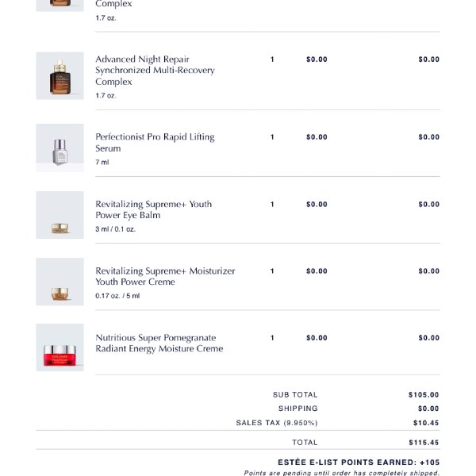Click Estée E-List Points Earned text
The width and height of the screenshot is (476, 476).
tap(359, 462)
